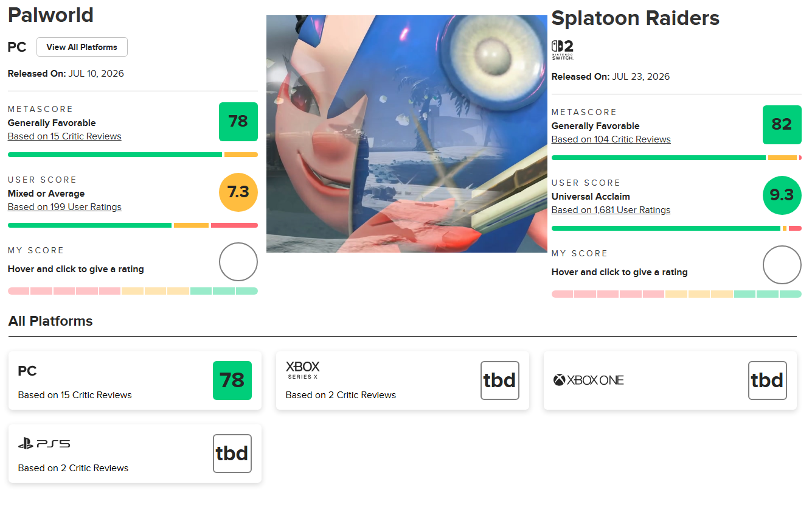812x526 pixels.
Task: Click the PS5 platform logo
Action: pyautogui.click(x=44, y=444)
